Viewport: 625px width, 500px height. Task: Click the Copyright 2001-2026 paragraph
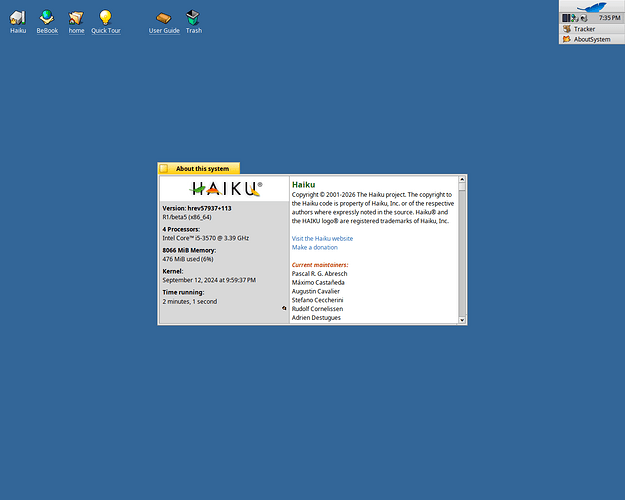[x=373, y=208]
